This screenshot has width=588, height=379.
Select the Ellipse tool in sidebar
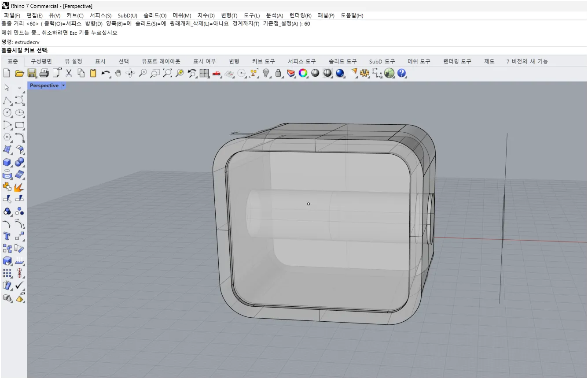point(19,112)
